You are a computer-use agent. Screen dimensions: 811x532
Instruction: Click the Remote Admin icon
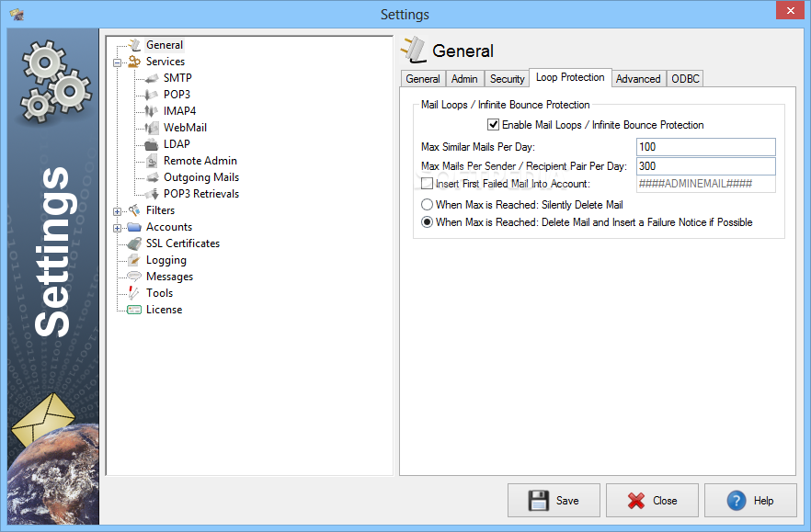tap(152, 161)
